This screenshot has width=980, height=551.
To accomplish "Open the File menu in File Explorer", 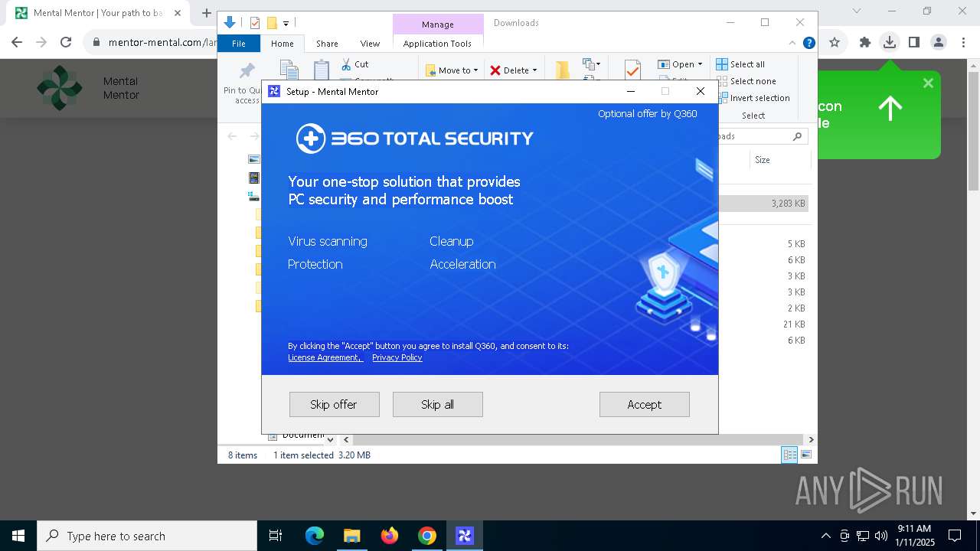I will [x=239, y=44].
